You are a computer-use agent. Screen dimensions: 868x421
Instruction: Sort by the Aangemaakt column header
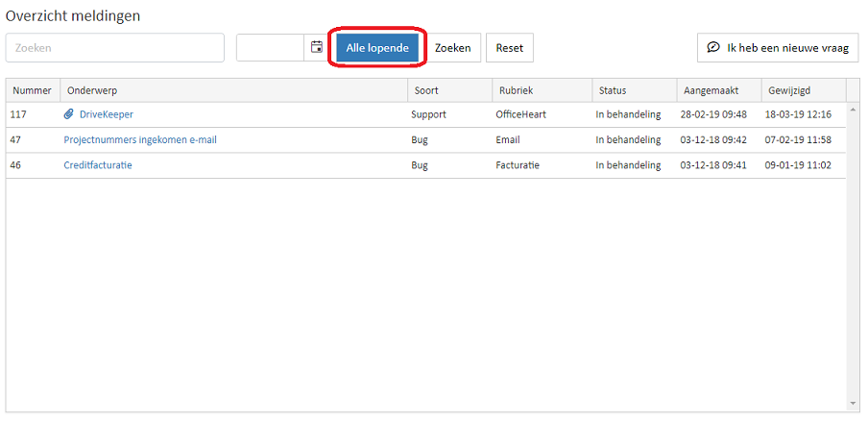point(718,90)
